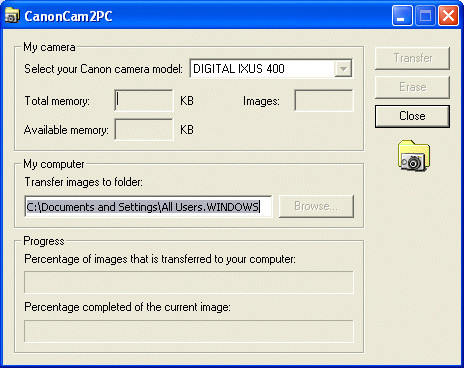The width and height of the screenshot is (465, 369).
Task: Click the 'Select your Canon camera model:' label
Action: (103, 69)
